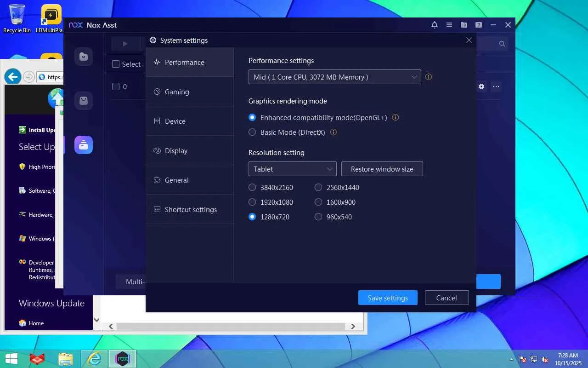The image size is (588, 368).
Task: Click the System settings gear title icon
Action: click(153, 40)
